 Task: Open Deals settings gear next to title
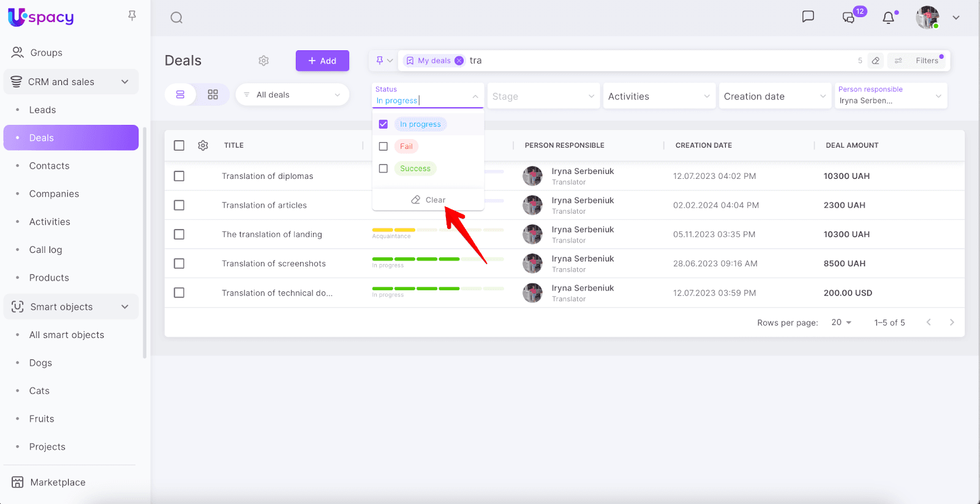coord(263,61)
